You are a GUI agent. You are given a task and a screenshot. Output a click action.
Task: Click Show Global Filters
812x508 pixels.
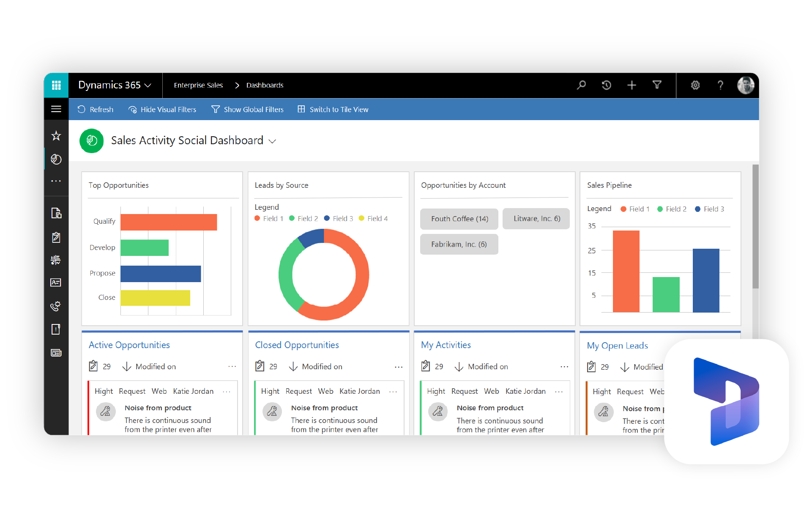click(x=247, y=110)
